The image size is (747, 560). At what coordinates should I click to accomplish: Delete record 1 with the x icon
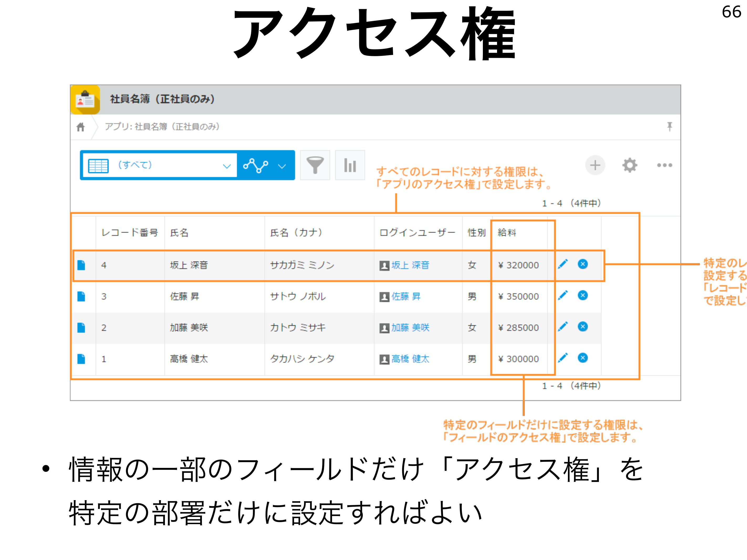click(x=583, y=358)
